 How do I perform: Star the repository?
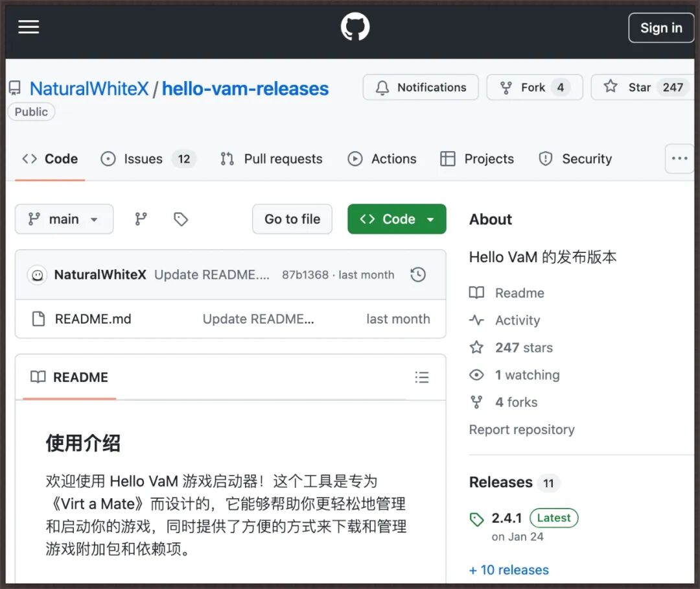643,87
